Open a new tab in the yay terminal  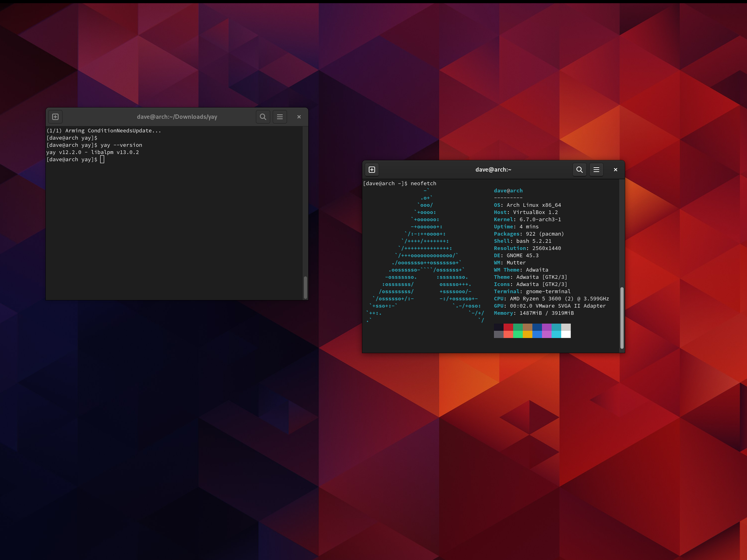click(x=55, y=117)
